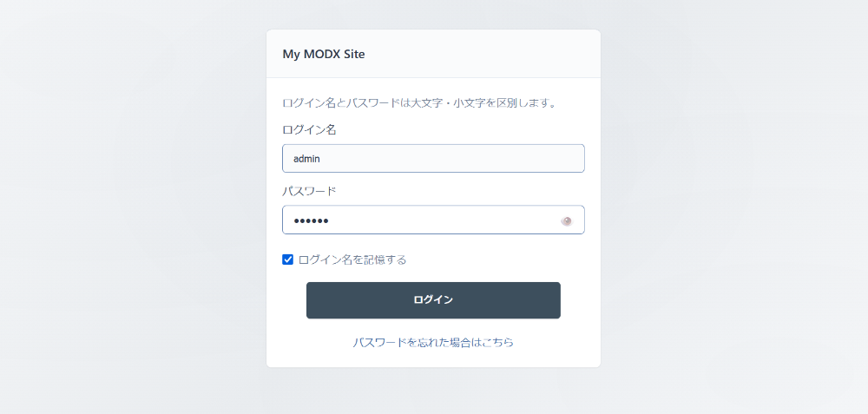
Task: Uncheck the ログイン名を記憶する checkbox
Action: (288, 260)
